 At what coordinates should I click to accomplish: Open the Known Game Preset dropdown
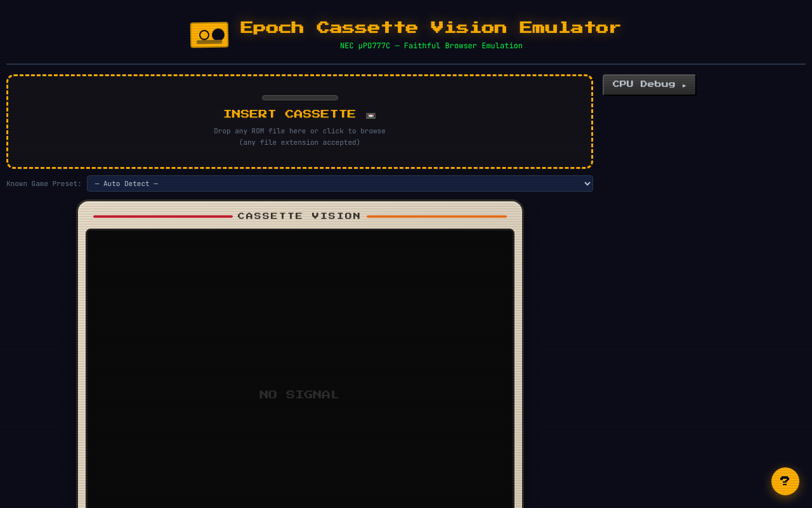pyautogui.click(x=339, y=184)
